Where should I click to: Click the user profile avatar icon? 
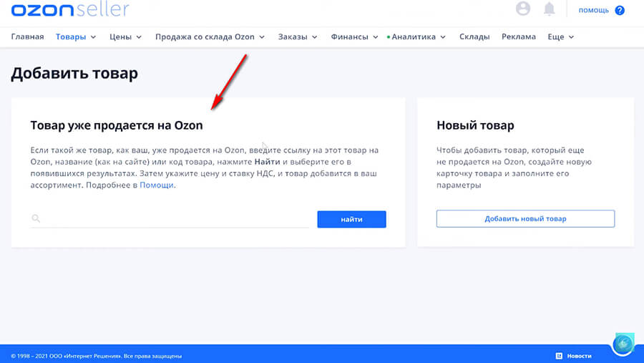(x=523, y=9)
